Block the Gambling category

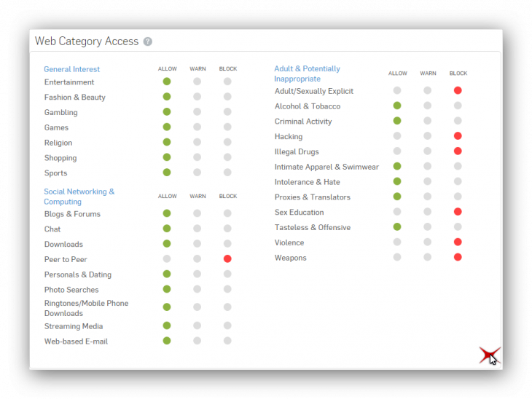click(227, 112)
